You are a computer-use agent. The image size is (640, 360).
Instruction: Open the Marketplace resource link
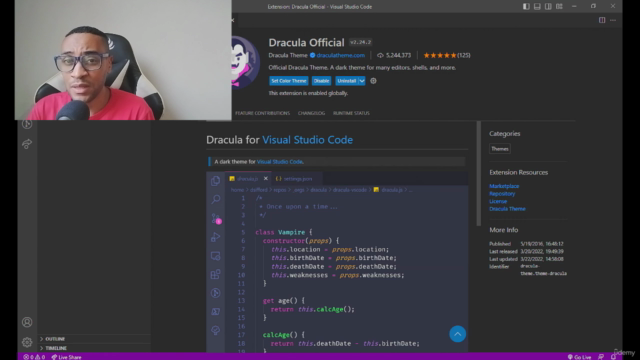click(x=504, y=186)
